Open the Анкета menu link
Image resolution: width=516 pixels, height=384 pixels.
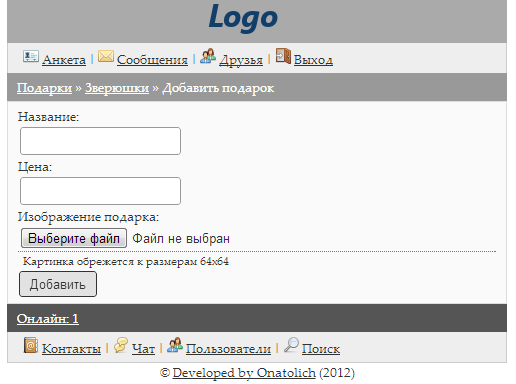(x=64, y=60)
